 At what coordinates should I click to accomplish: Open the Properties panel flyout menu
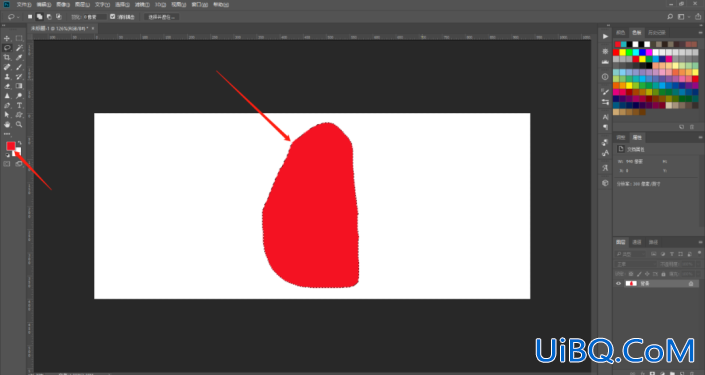click(x=700, y=137)
